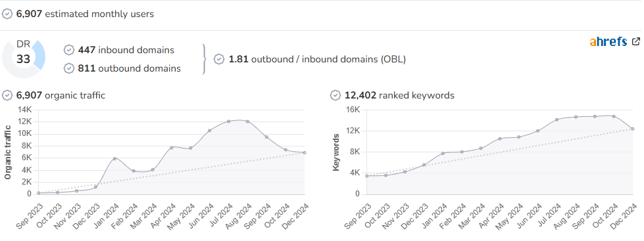Click check icon beside estimated monthly users
The height and width of the screenshot is (241, 644).
[7, 14]
